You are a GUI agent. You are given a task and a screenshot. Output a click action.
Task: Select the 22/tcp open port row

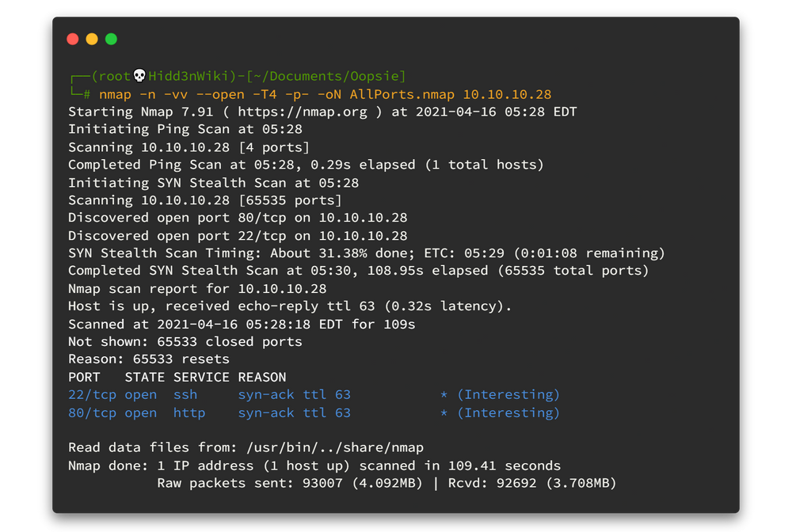tap(209, 394)
